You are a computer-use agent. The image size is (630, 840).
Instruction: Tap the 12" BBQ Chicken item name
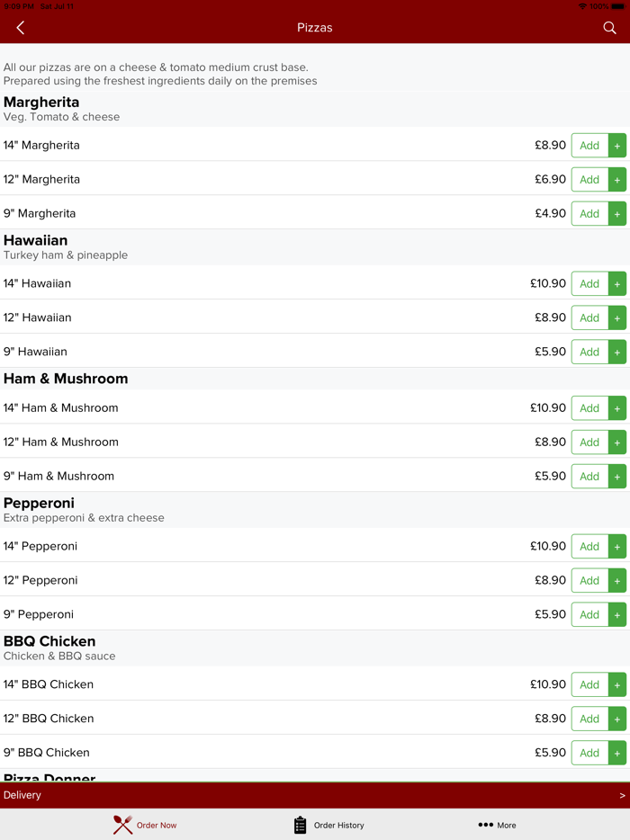[49, 719]
